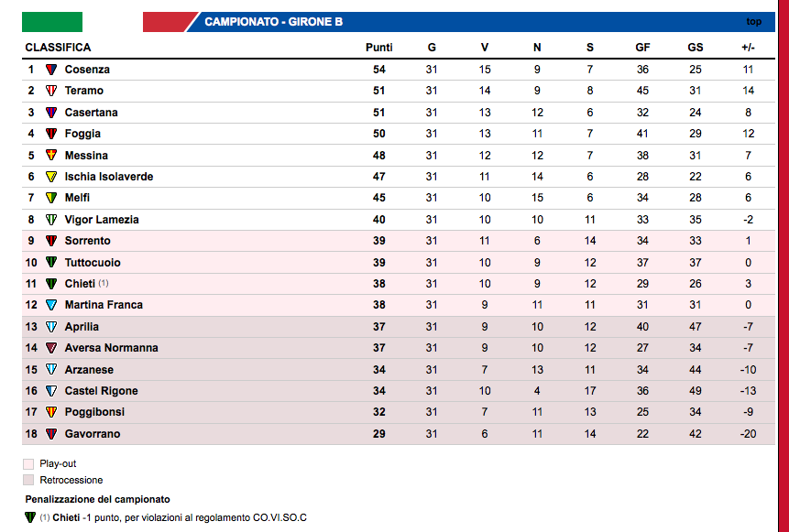This screenshot has width=789, height=532.
Task: Open the Sorrento team link
Action: [x=87, y=241]
